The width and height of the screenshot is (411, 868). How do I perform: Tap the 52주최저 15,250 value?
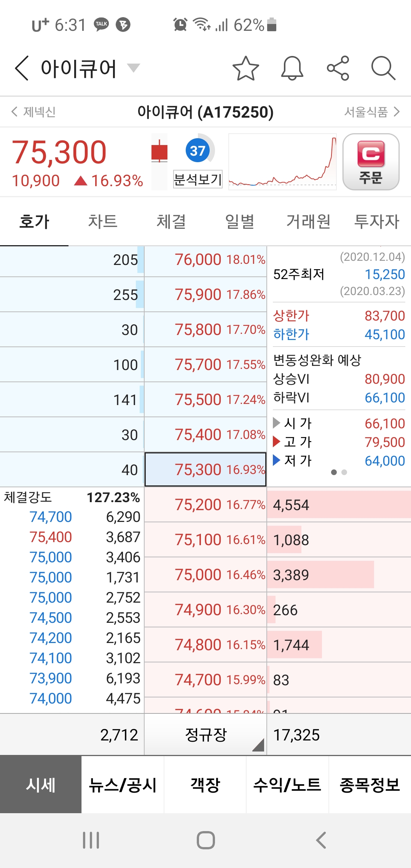[x=385, y=274]
